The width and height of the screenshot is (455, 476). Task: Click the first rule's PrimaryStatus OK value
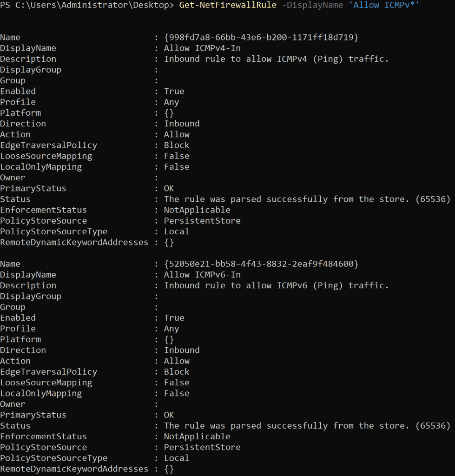tap(169, 189)
